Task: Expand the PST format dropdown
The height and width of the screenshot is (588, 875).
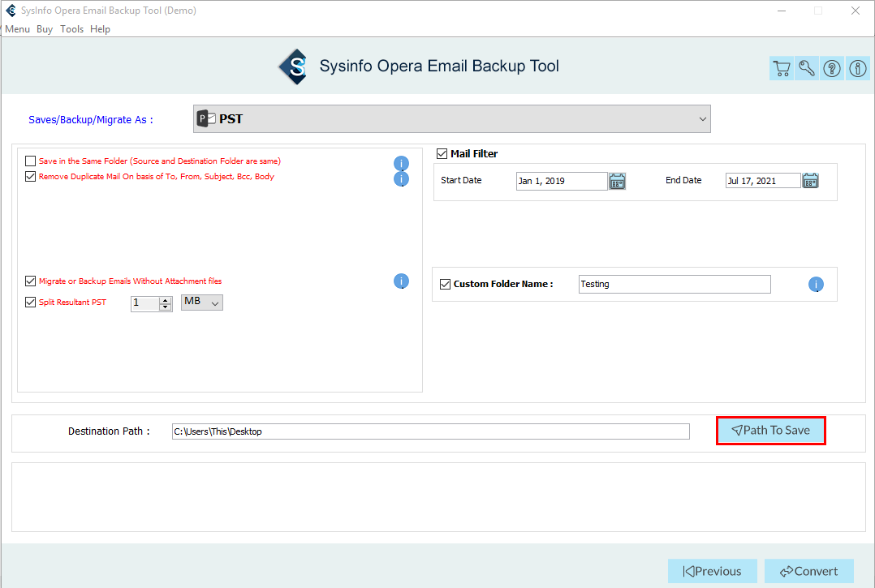Action: (702, 119)
